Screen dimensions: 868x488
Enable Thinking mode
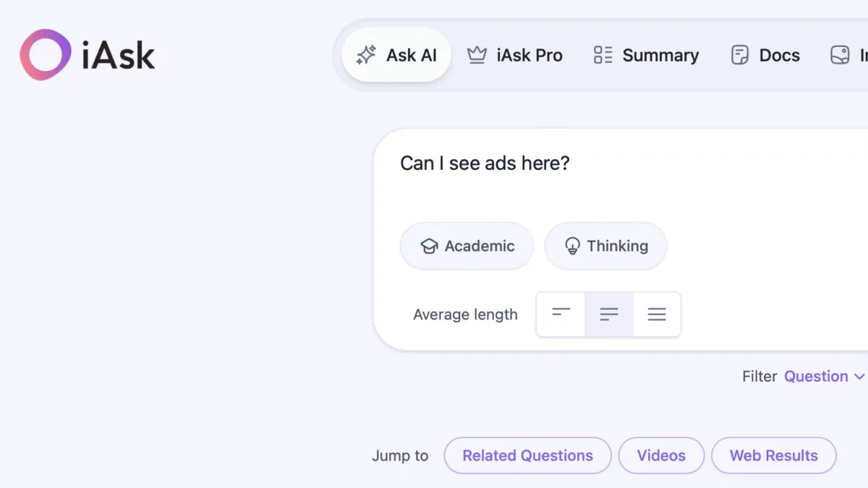click(605, 246)
